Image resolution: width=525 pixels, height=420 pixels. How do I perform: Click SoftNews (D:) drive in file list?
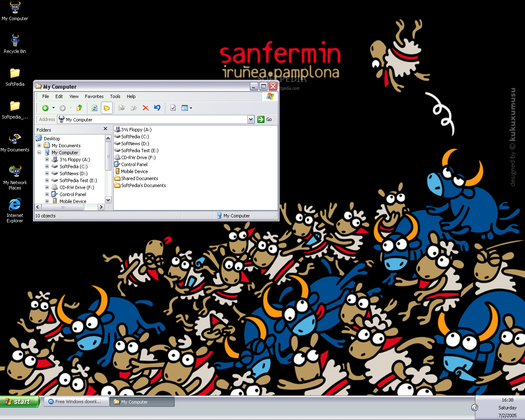(x=132, y=144)
